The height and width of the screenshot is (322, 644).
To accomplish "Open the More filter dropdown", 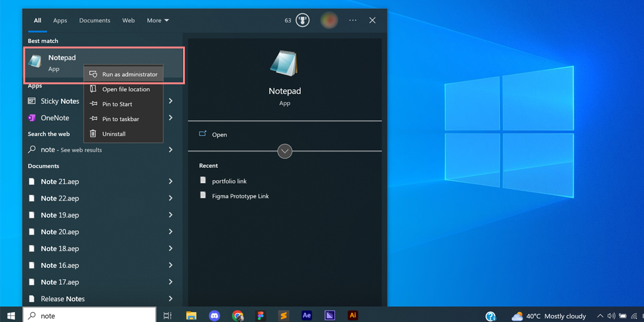I will 158,21.
